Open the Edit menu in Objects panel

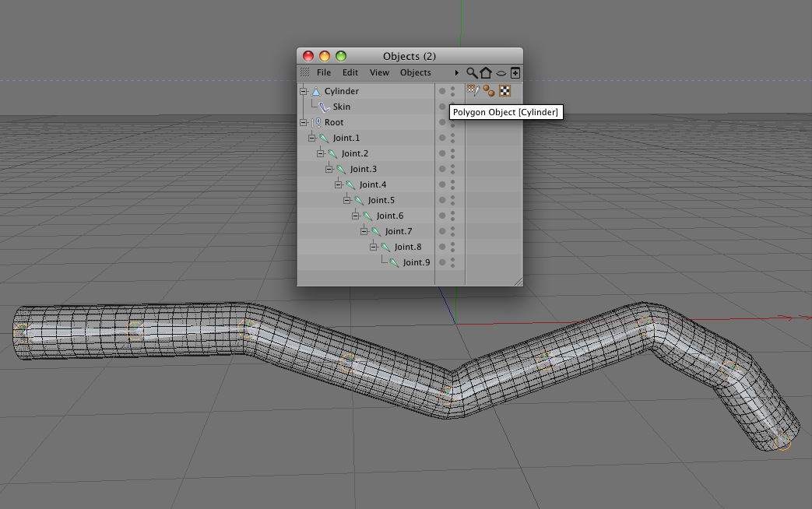pos(350,72)
